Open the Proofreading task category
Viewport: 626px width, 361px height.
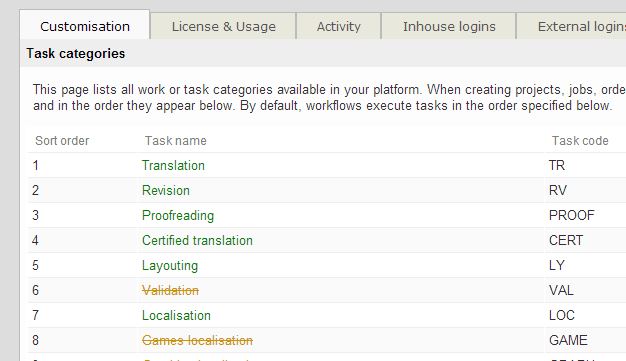[178, 216]
